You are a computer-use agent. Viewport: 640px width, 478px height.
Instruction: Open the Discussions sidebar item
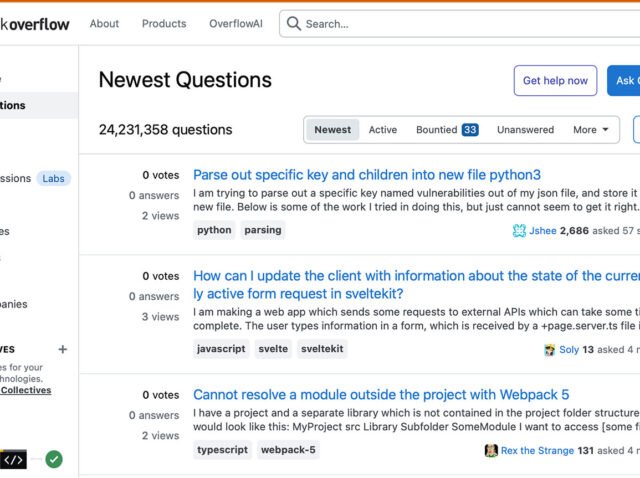16,178
